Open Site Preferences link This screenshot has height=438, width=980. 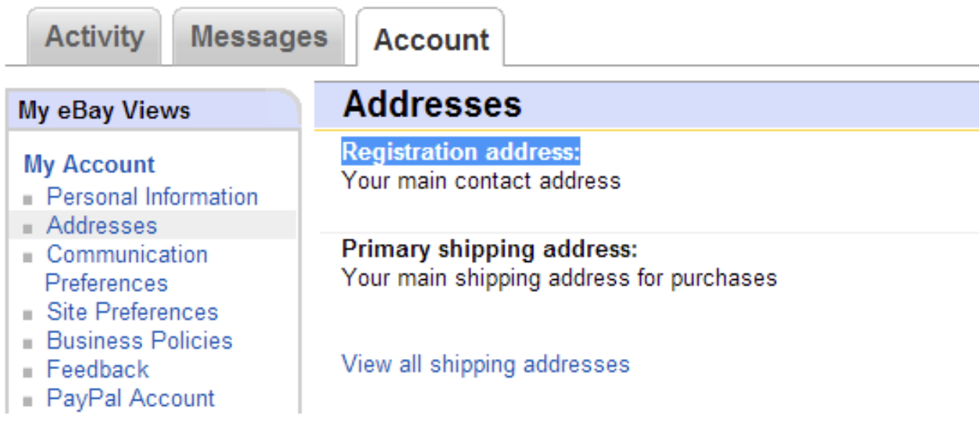click(x=132, y=312)
